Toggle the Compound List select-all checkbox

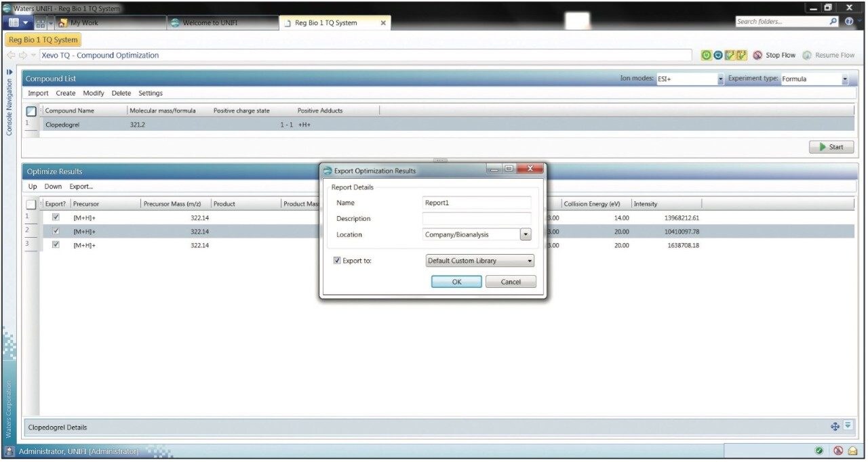31,111
